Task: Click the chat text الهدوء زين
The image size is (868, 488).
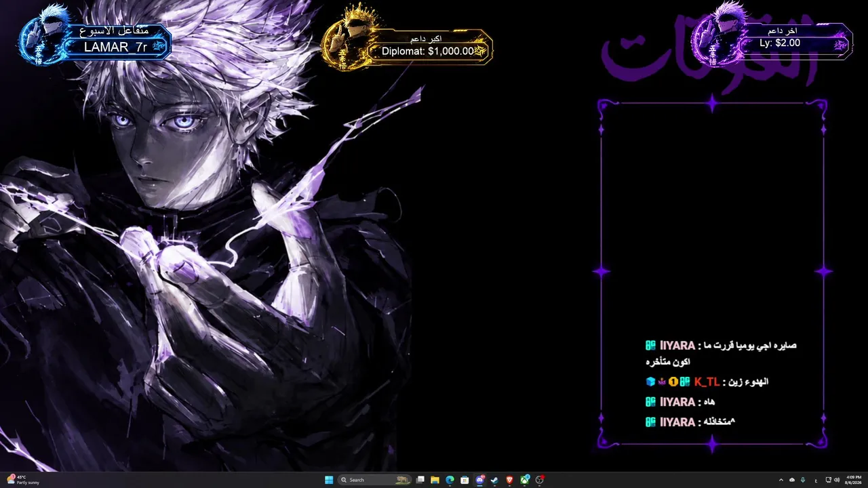Action: (749, 382)
